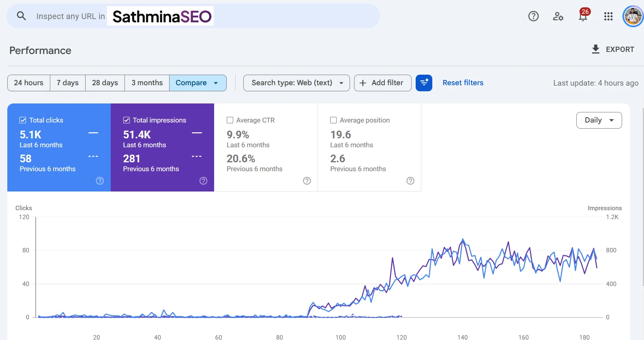Image resolution: width=644 pixels, height=340 pixels.
Task: Open help icon on Average CTR card
Action: (x=307, y=181)
